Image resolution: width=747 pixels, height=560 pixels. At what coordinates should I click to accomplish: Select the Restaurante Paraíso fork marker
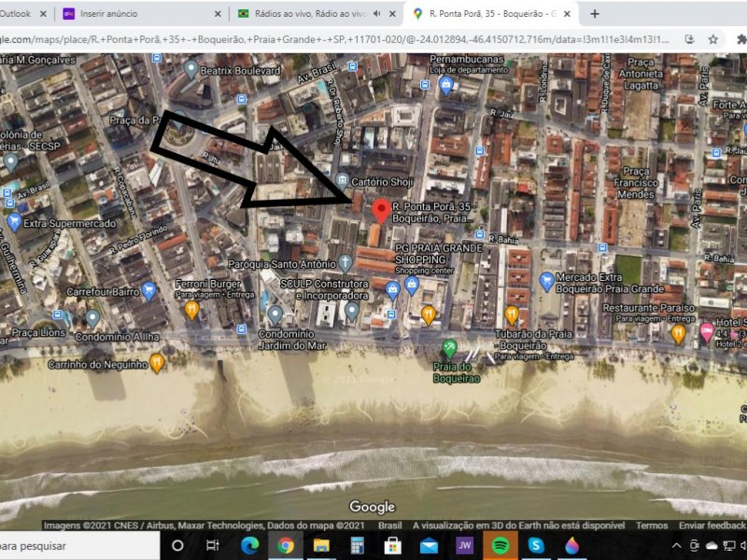[679, 334]
